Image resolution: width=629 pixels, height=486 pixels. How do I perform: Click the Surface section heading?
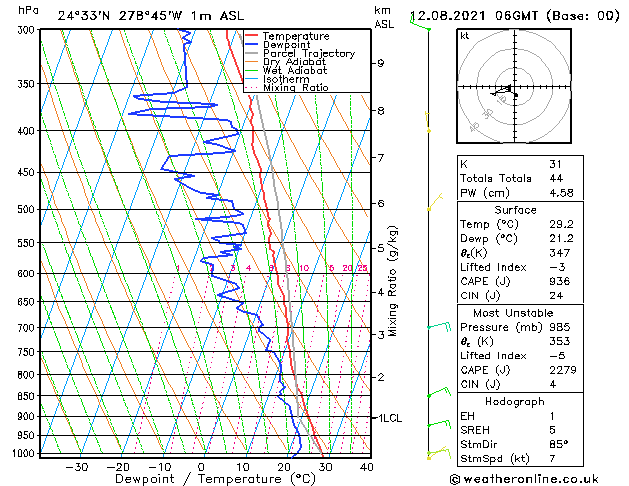[x=515, y=210]
